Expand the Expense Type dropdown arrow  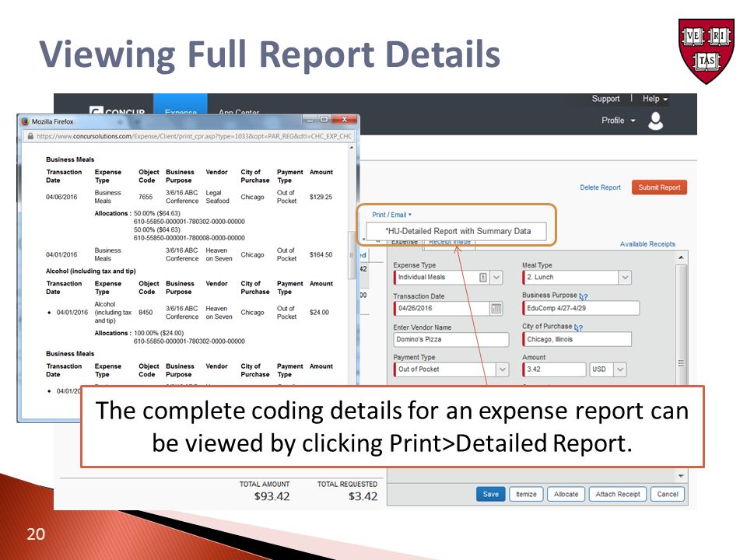(x=496, y=277)
